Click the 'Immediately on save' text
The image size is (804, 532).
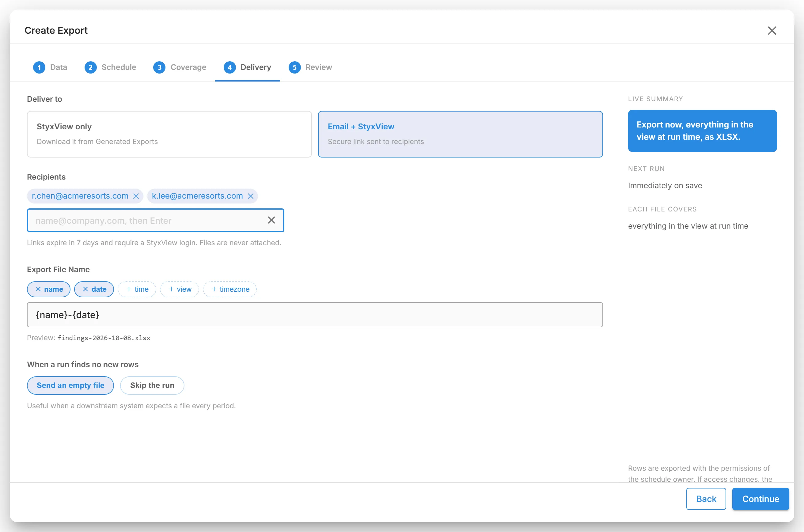[665, 186]
